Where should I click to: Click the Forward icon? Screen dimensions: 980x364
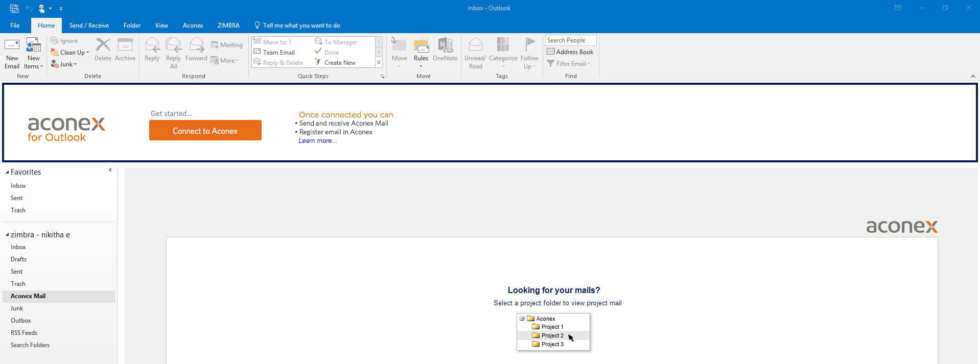pos(197,45)
